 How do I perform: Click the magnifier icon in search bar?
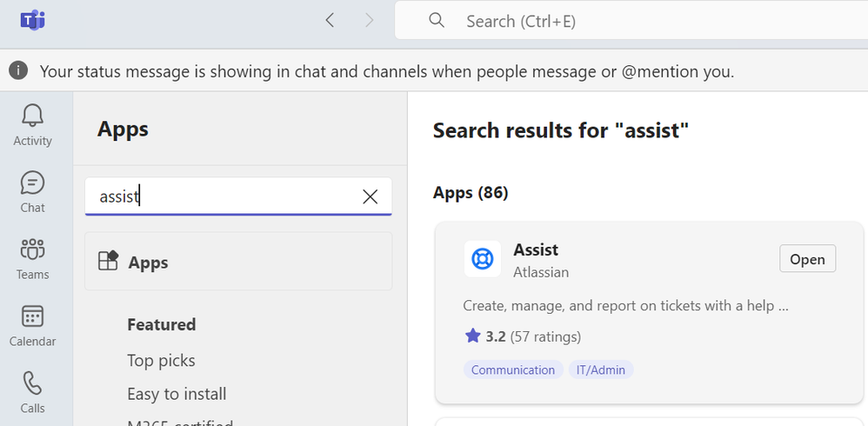click(437, 21)
